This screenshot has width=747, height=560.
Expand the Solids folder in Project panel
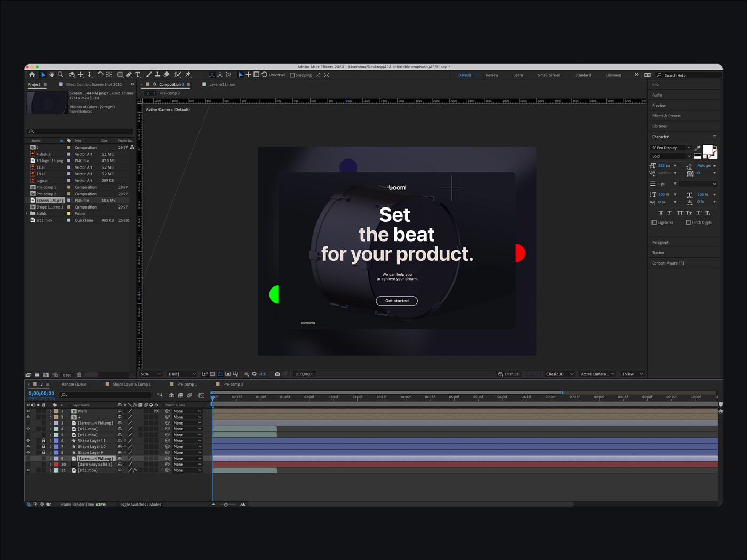point(27,213)
